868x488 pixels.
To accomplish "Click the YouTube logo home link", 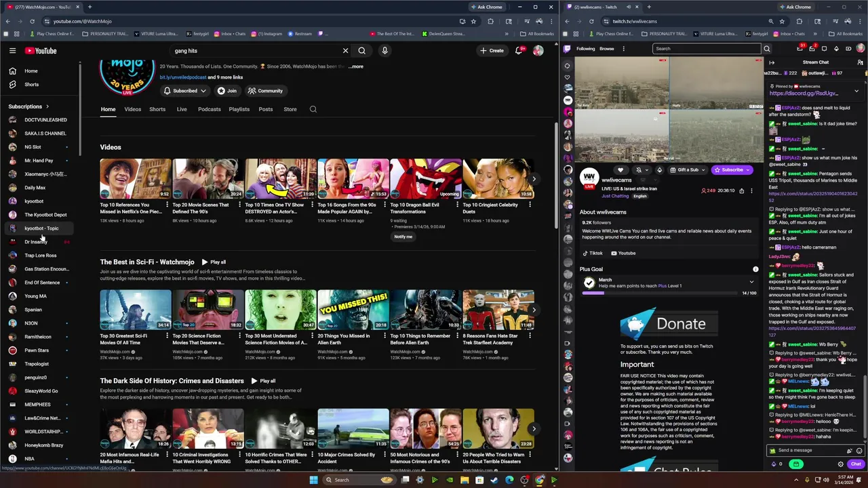I will (41, 50).
